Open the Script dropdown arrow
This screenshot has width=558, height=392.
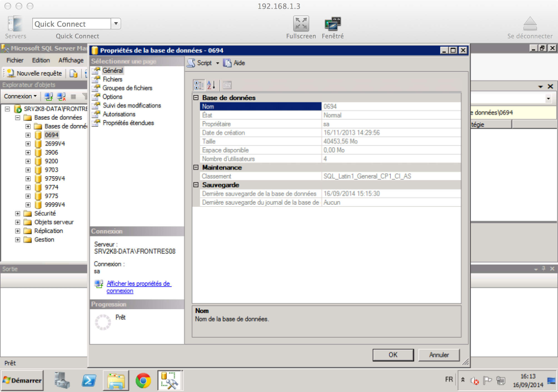click(x=218, y=63)
